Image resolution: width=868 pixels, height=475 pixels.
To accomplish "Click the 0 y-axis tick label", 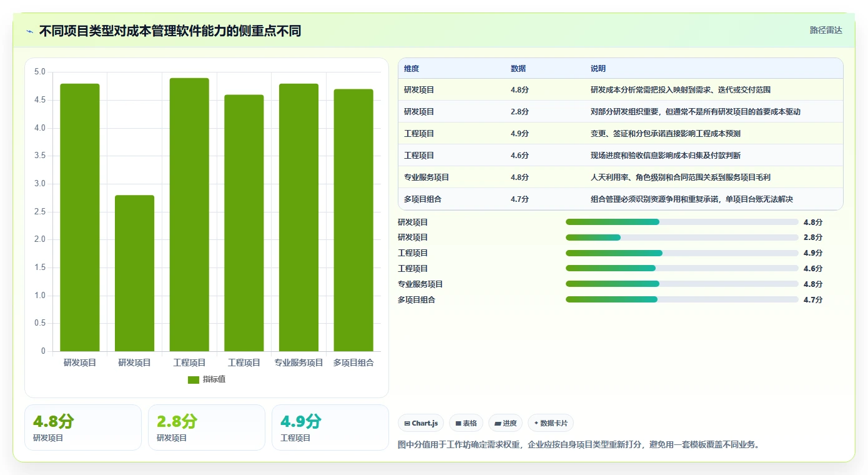I will pos(43,351).
